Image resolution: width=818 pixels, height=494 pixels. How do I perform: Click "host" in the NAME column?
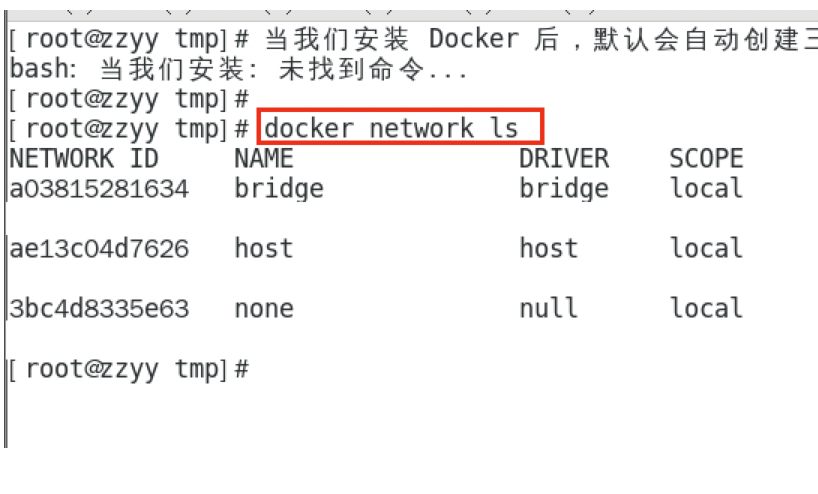tap(264, 248)
